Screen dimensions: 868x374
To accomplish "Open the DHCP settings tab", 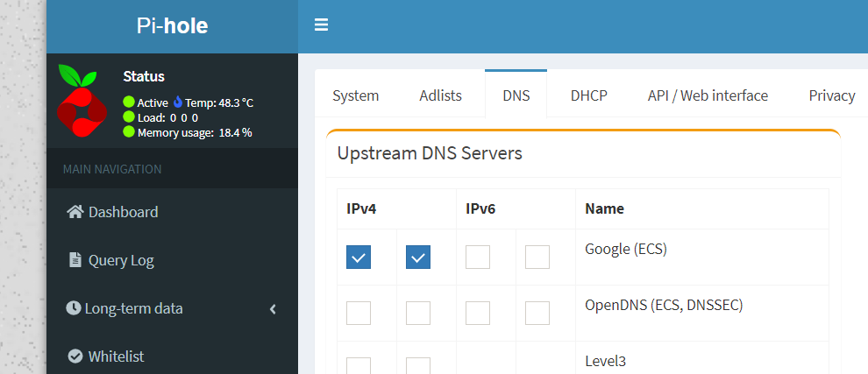I will tap(589, 95).
